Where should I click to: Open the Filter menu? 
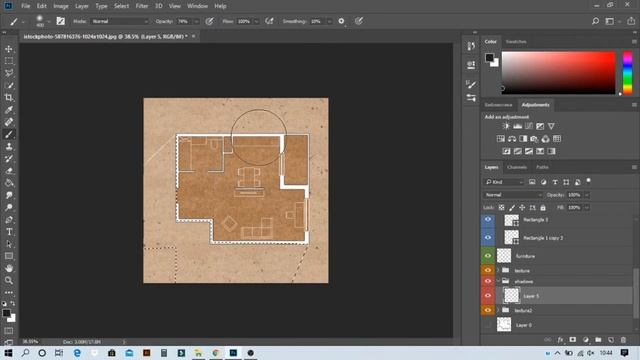(142, 6)
